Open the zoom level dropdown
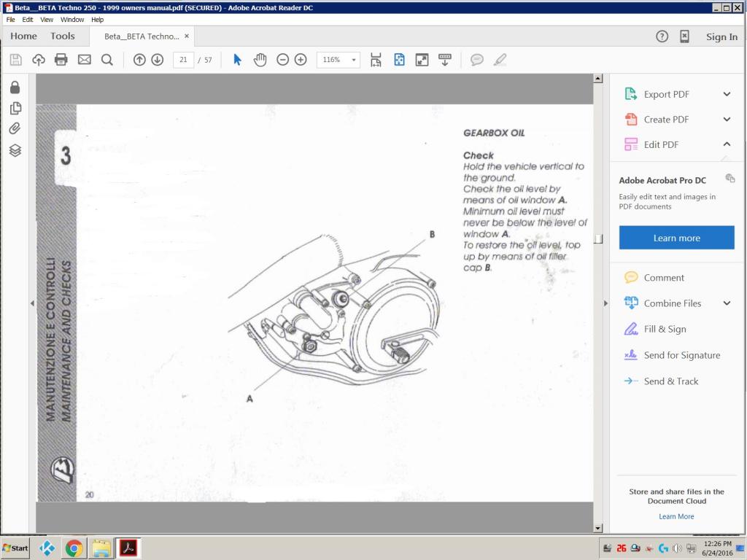This screenshot has width=747, height=560. pyautogui.click(x=354, y=60)
